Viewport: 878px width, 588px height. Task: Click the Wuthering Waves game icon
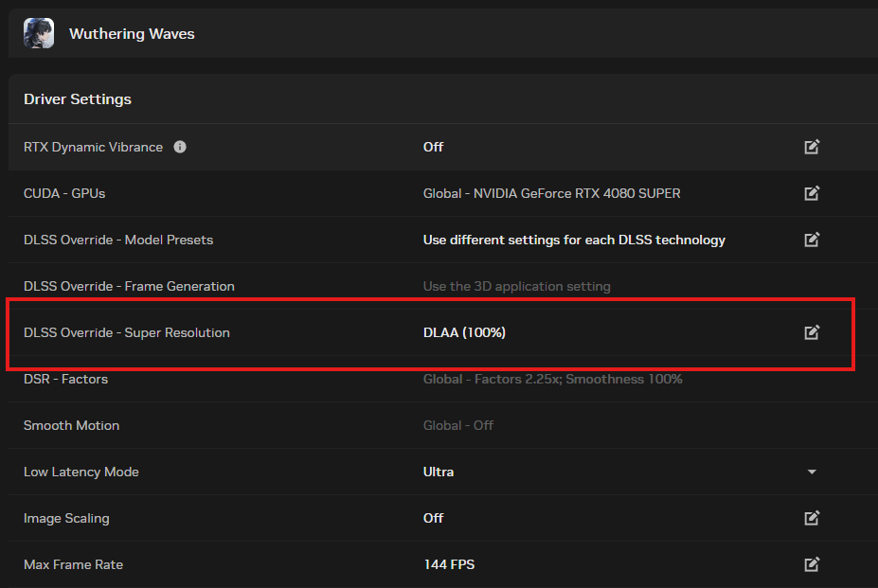pyautogui.click(x=39, y=33)
